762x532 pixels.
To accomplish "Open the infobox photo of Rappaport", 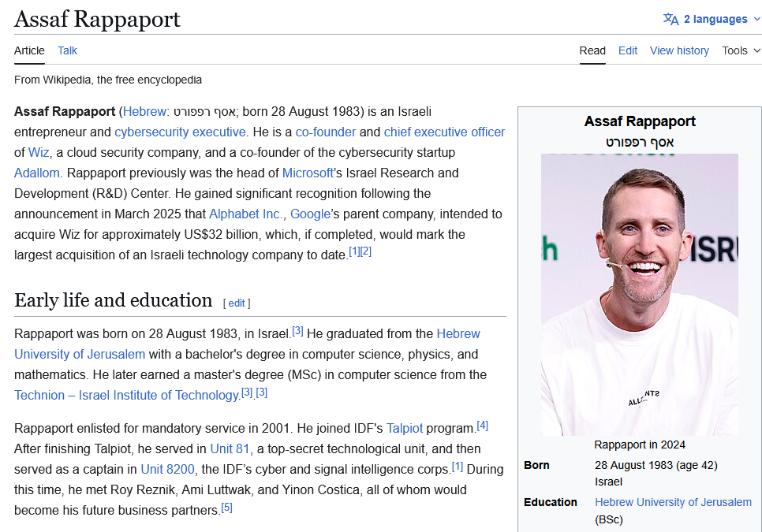I will pyautogui.click(x=640, y=295).
